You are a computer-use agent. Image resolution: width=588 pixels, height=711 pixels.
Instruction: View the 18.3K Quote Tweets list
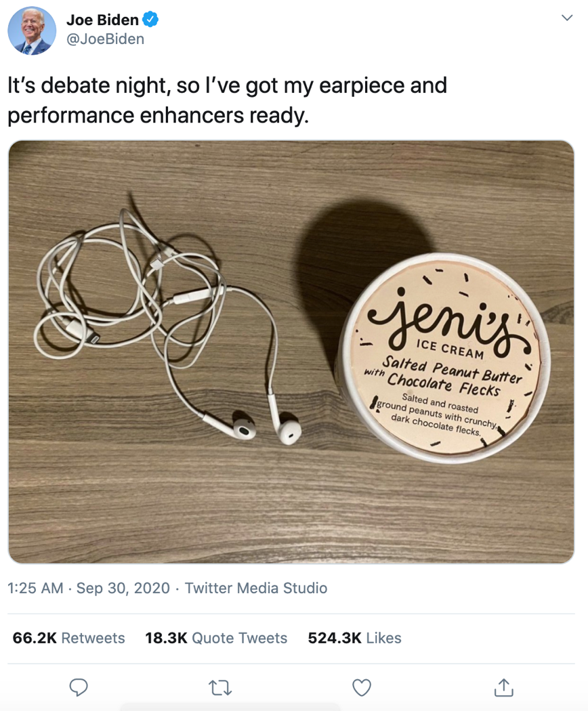[x=216, y=638]
